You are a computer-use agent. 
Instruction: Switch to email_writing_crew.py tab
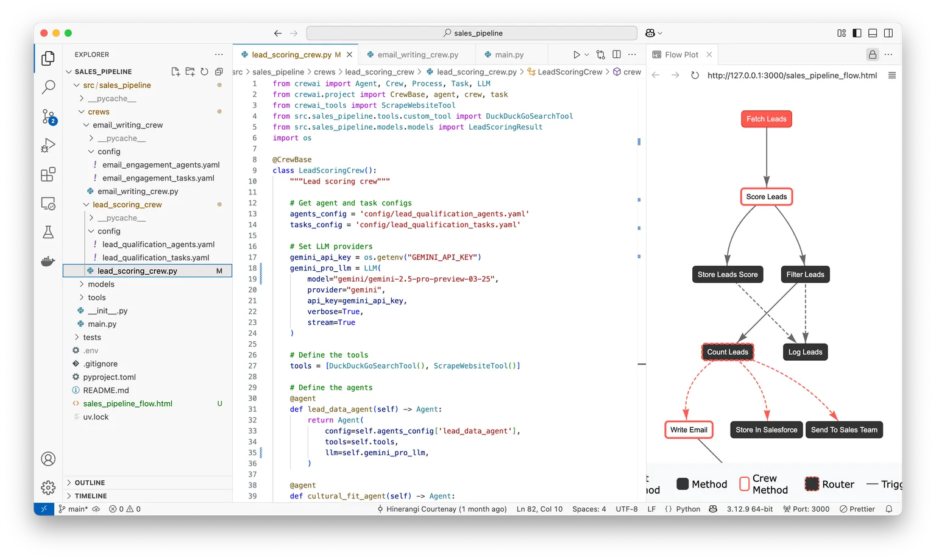click(x=418, y=54)
